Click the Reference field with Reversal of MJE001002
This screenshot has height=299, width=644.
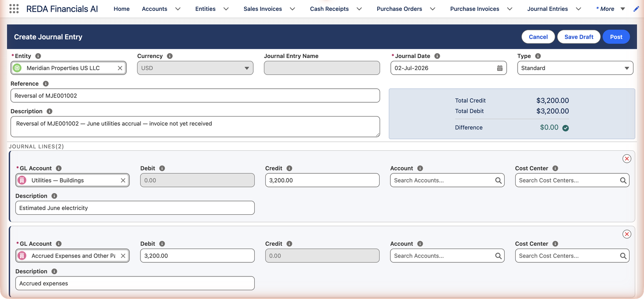[195, 96]
